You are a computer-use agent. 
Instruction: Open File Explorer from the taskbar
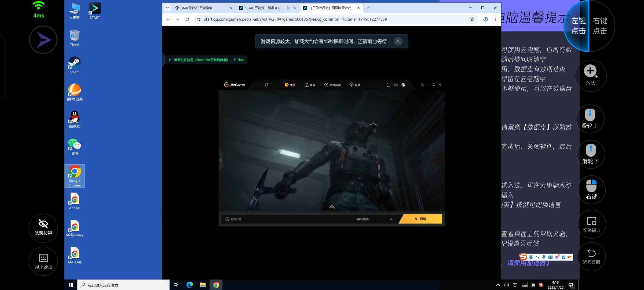tap(203, 285)
